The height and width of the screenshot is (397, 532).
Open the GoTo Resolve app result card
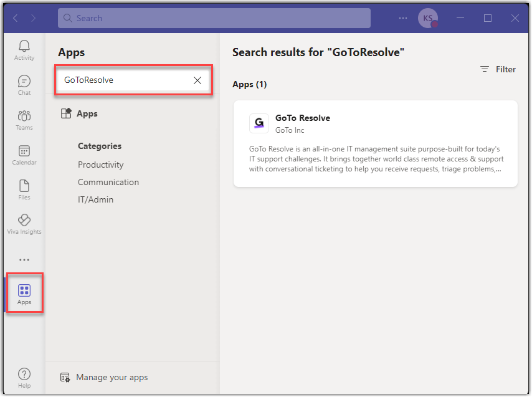click(x=375, y=143)
